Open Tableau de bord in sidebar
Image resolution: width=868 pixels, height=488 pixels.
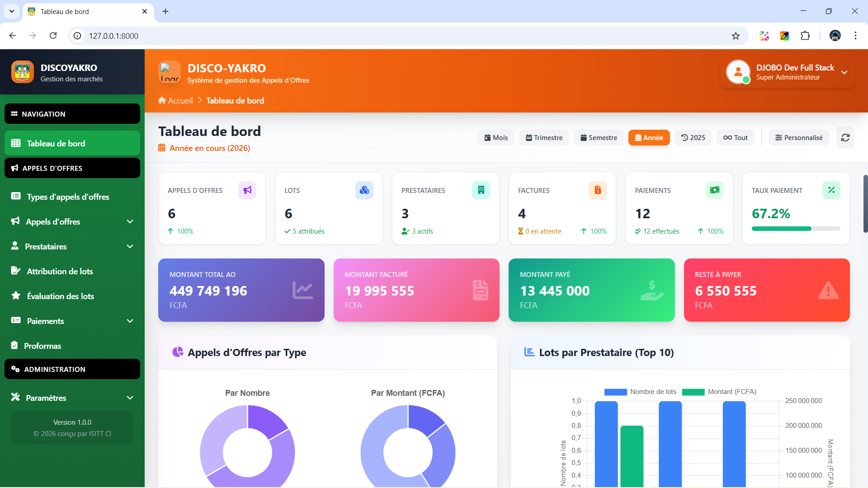click(72, 143)
